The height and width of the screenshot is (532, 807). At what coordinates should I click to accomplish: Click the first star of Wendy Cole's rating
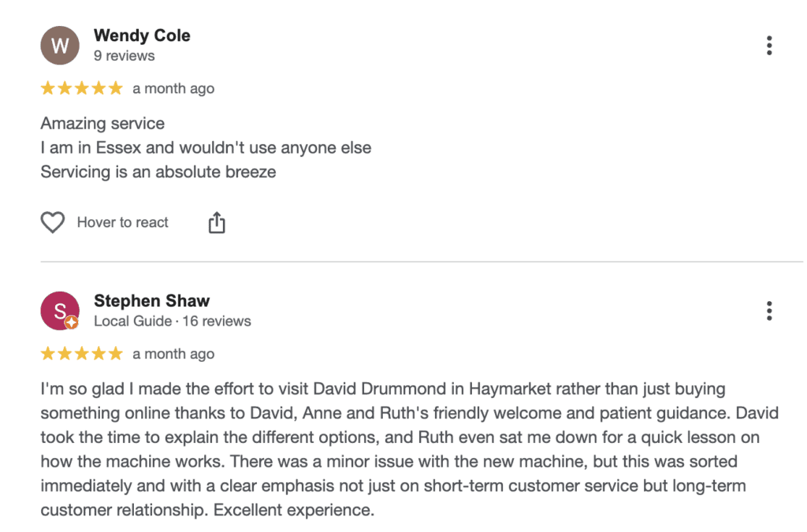(x=48, y=88)
